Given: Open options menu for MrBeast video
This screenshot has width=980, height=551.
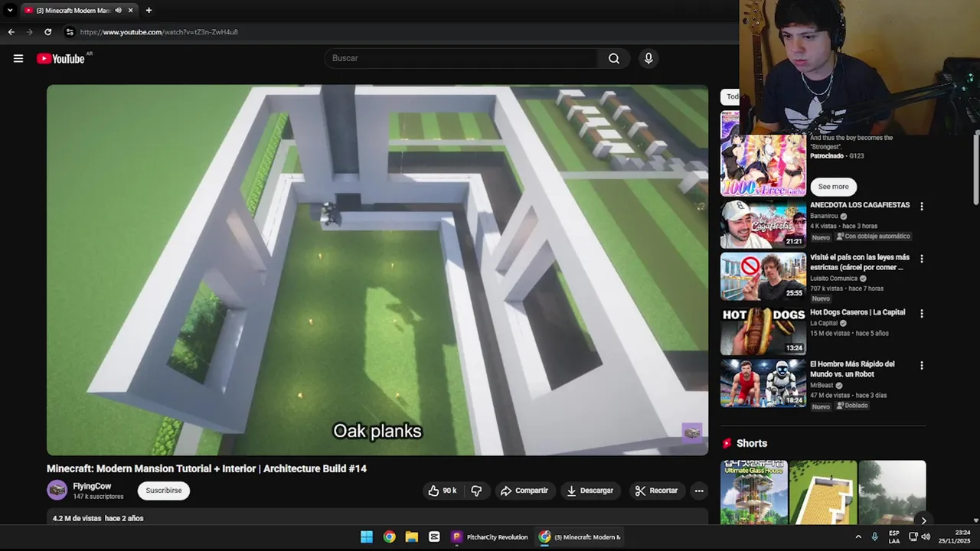Looking at the screenshot, I should [x=922, y=366].
